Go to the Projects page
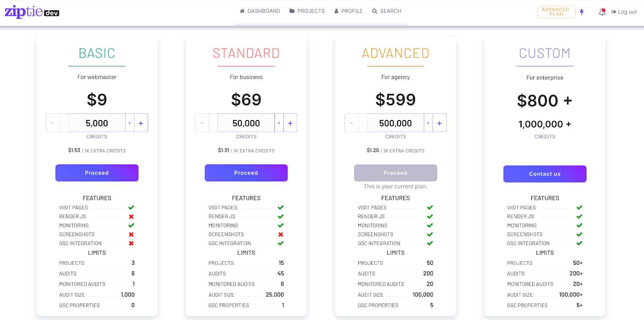Viewport: 644px width, 320px height. coord(307,11)
